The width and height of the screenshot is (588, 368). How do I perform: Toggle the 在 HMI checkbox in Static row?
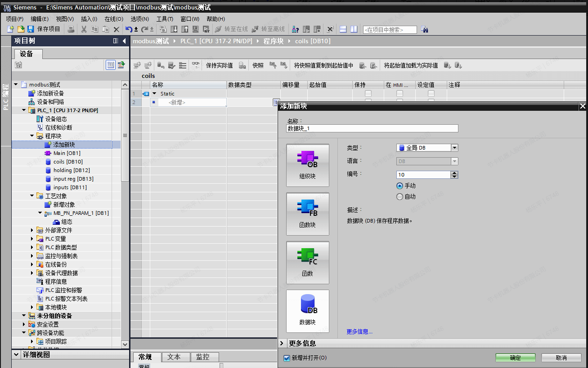(399, 94)
